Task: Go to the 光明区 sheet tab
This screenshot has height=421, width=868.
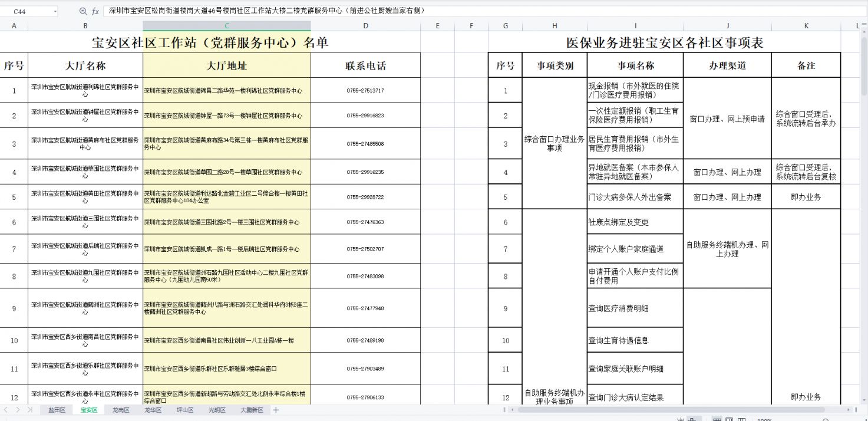Action: pyautogui.click(x=217, y=410)
